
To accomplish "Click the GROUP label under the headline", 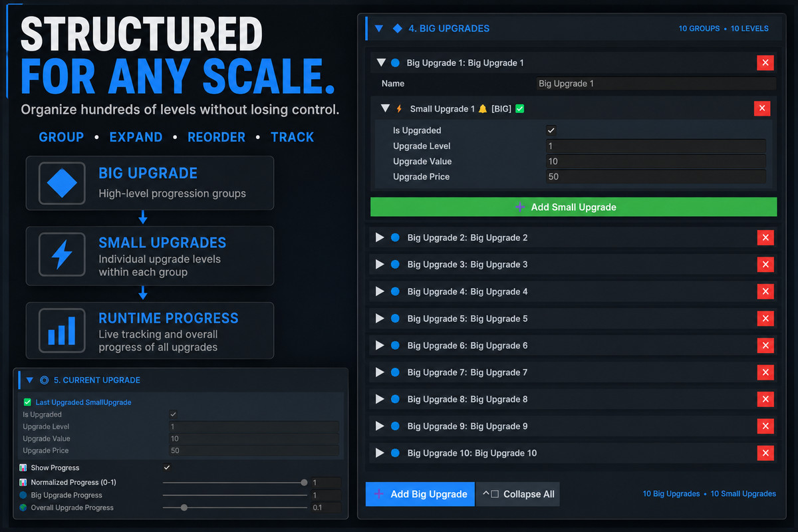I will pos(61,137).
